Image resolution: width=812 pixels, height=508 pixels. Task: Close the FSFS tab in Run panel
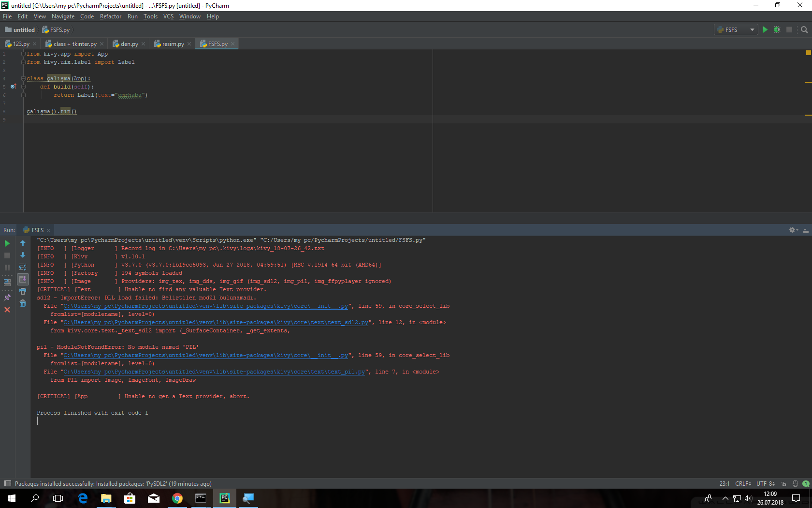click(x=49, y=230)
